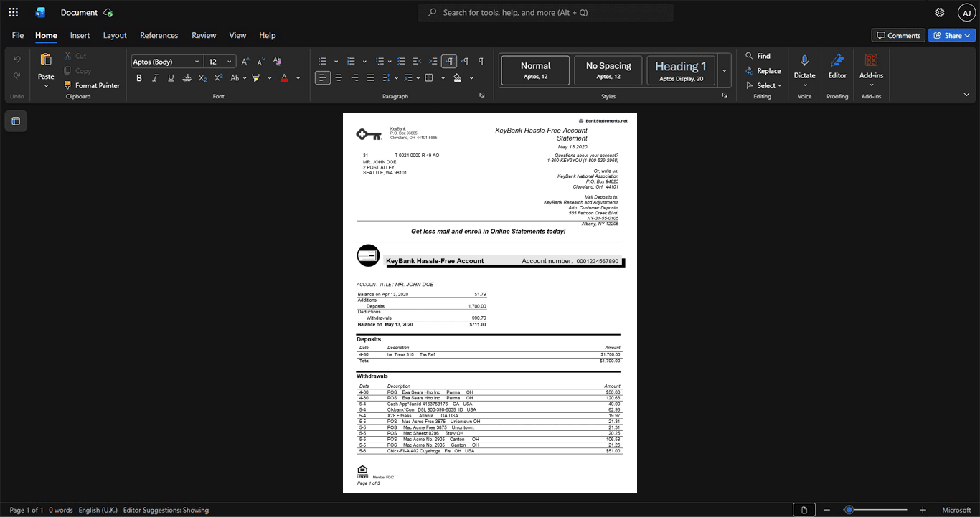Activate the Format Painter tool
Image resolution: width=980 pixels, height=517 pixels.
click(x=92, y=85)
